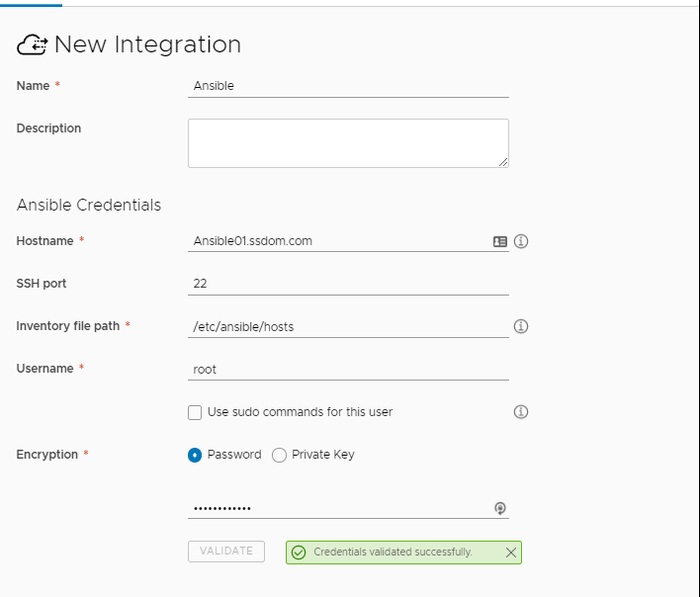Click the Username field containing root
The image size is (700, 597).
348,370
